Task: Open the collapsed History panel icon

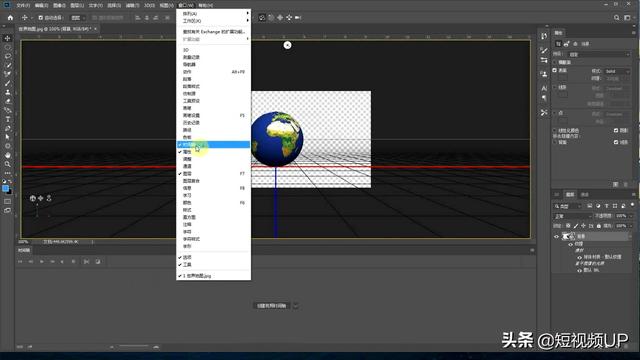Action: click(544, 36)
